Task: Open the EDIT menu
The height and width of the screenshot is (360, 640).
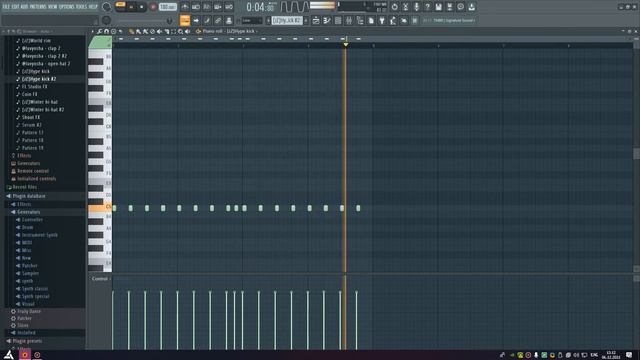Action: tap(15, 7)
